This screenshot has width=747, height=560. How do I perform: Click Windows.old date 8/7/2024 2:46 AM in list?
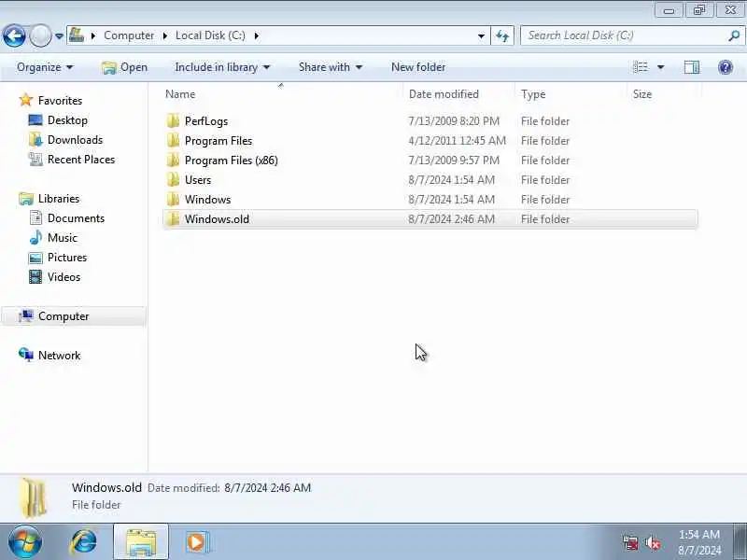point(451,219)
